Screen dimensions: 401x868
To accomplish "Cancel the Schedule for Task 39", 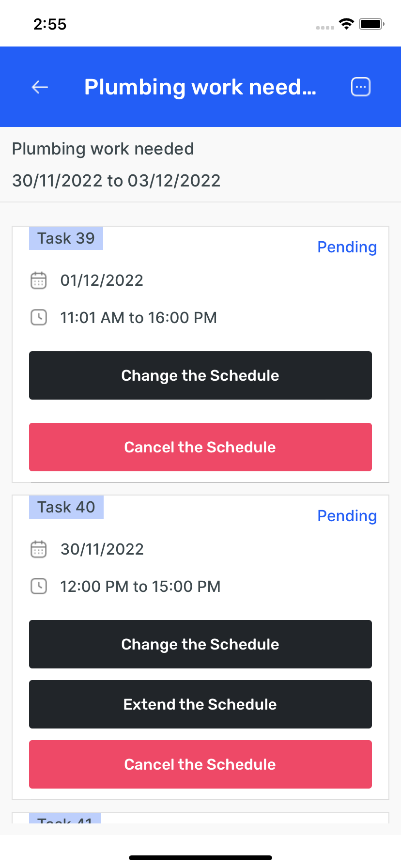I will 200,447.
